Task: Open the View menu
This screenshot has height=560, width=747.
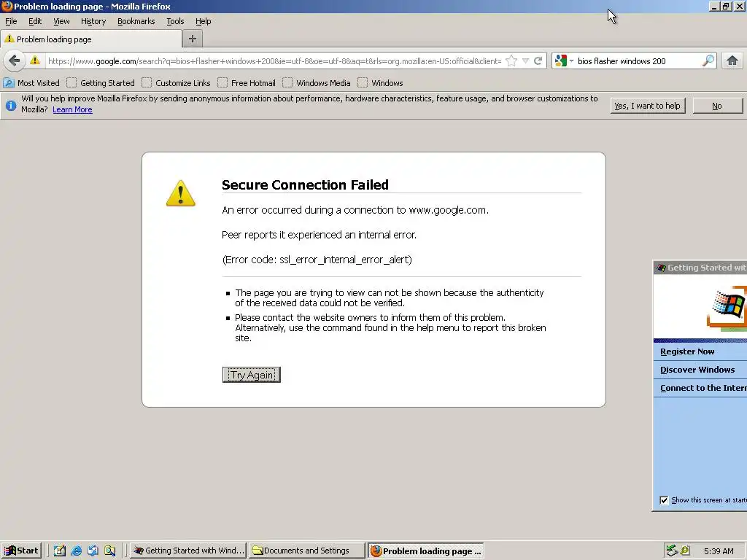Action: (x=61, y=21)
